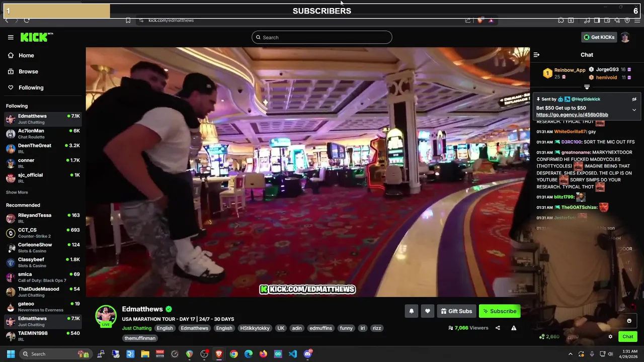Click Show More under Following

[17, 192]
